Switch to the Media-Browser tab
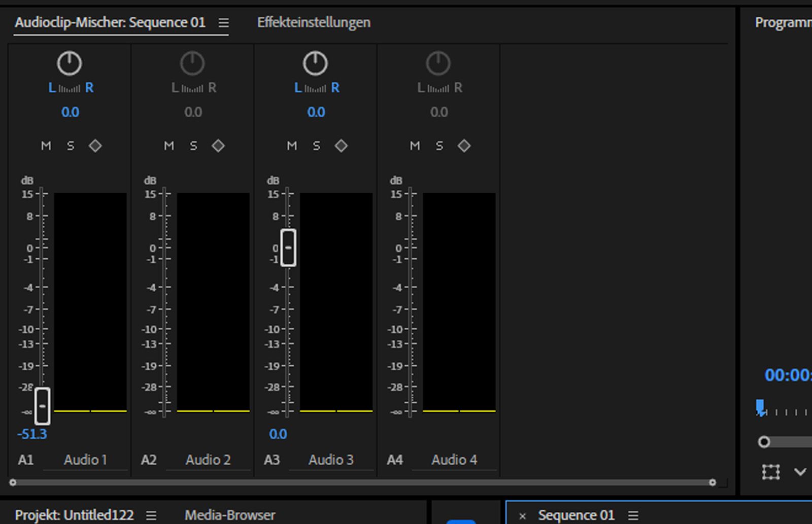 point(230,515)
